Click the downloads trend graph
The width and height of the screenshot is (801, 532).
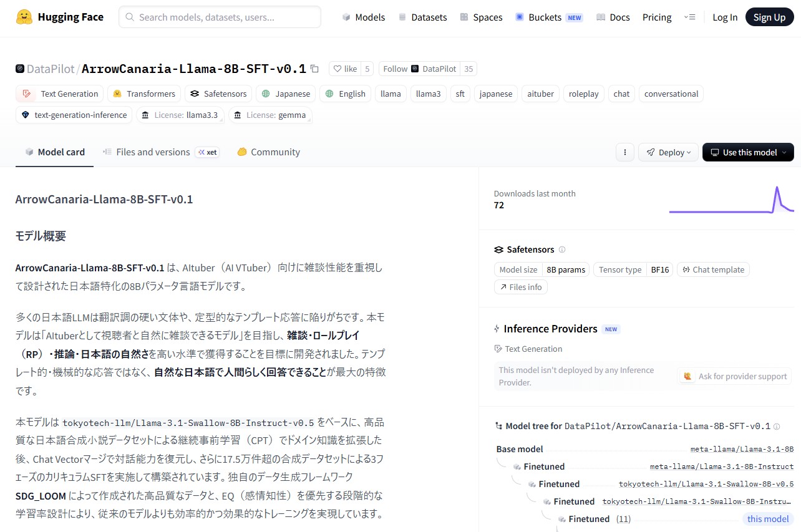(x=731, y=200)
